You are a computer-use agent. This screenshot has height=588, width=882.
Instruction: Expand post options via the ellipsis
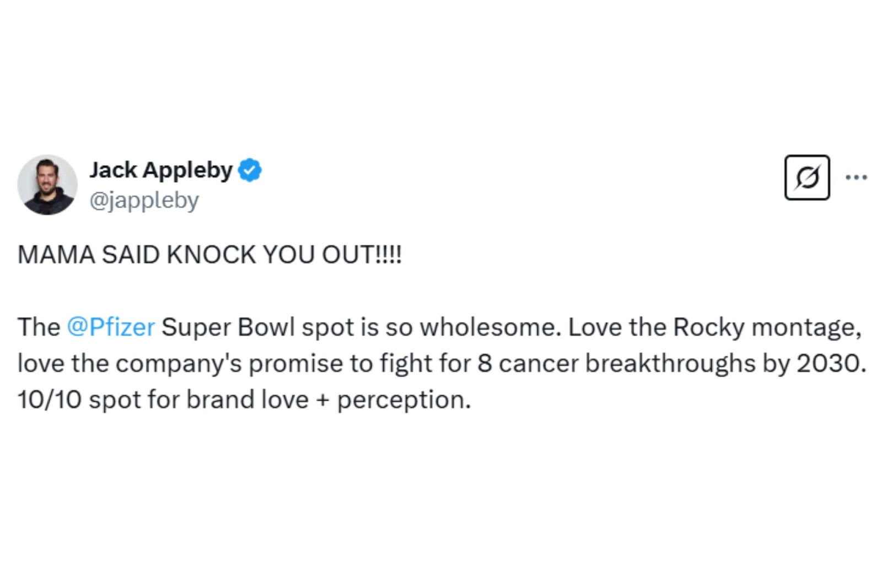[858, 176]
